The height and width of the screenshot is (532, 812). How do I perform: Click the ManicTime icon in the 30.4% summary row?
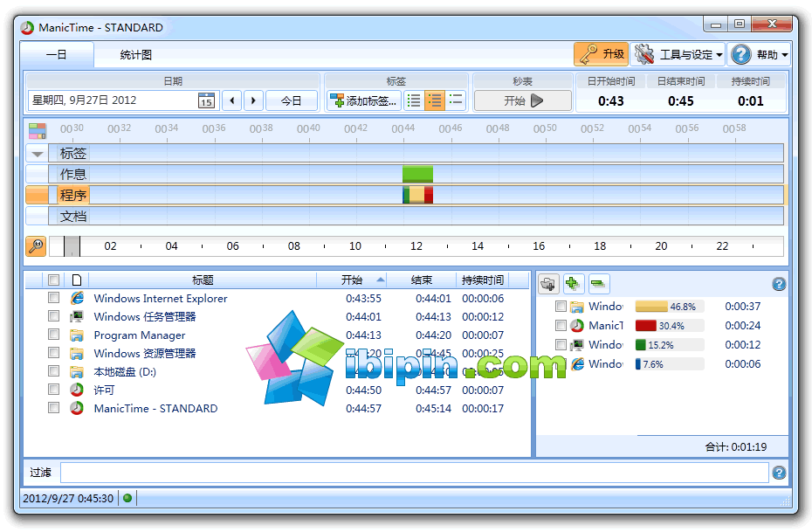pyautogui.click(x=577, y=326)
